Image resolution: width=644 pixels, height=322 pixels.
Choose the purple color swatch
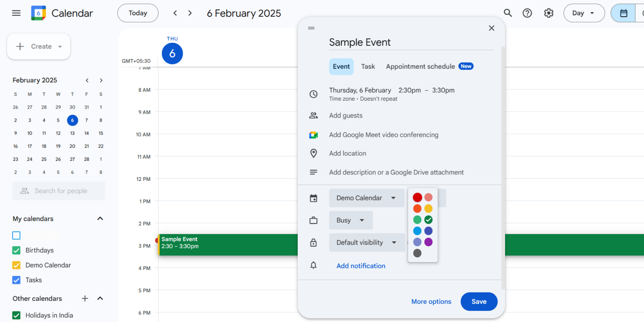[x=428, y=242]
